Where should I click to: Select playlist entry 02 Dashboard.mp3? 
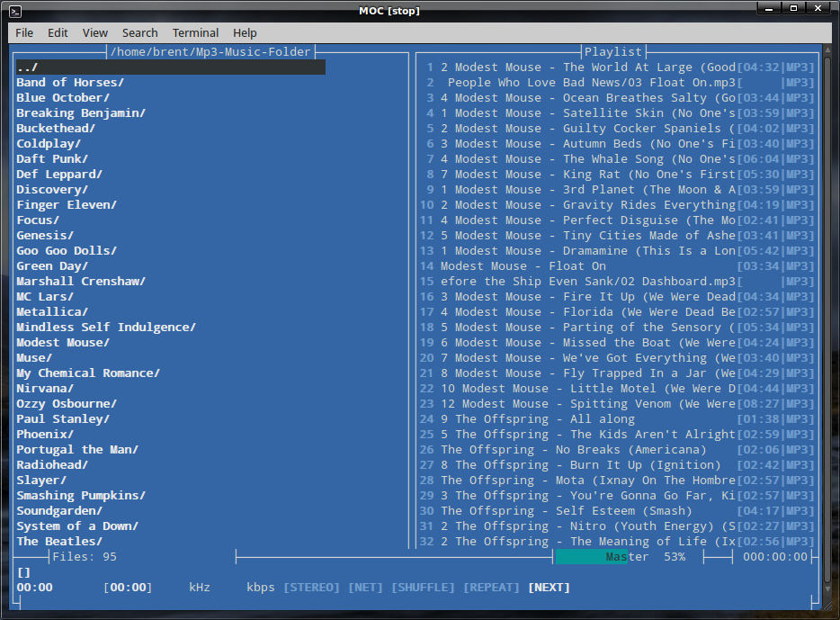coord(617,282)
